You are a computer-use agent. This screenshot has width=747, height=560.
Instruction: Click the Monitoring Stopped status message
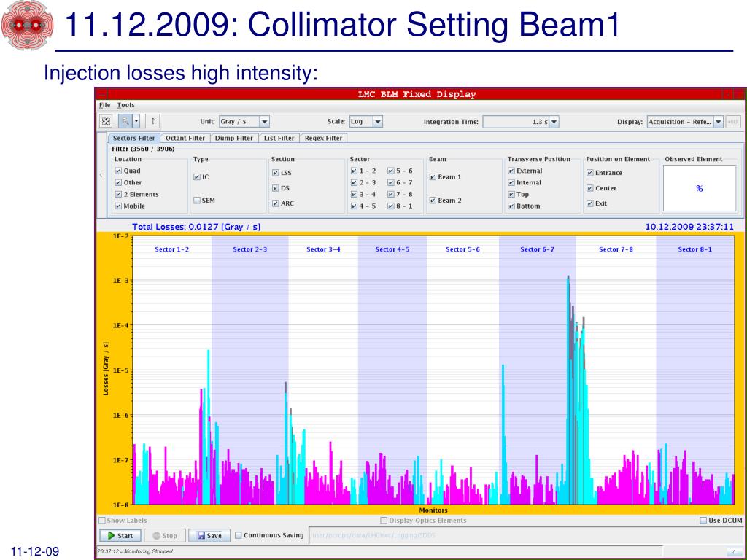tap(136, 551)
